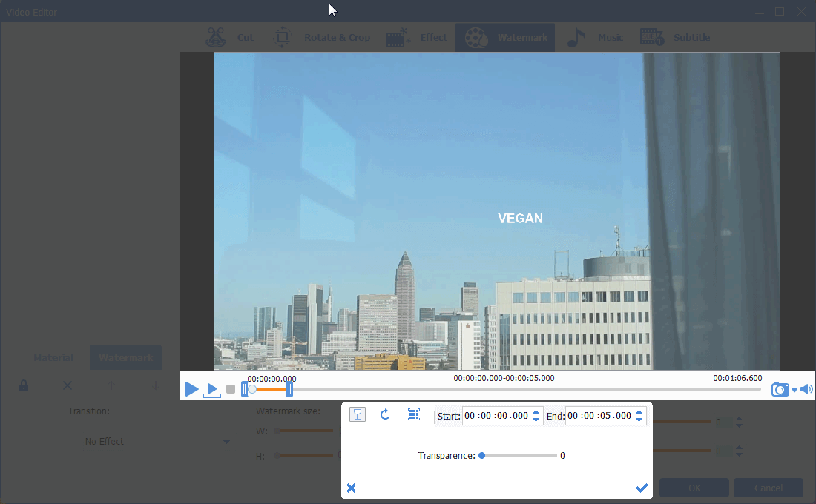Mute audio using the speaker icon
Screen dimensions: 816x504
point(806,389)
